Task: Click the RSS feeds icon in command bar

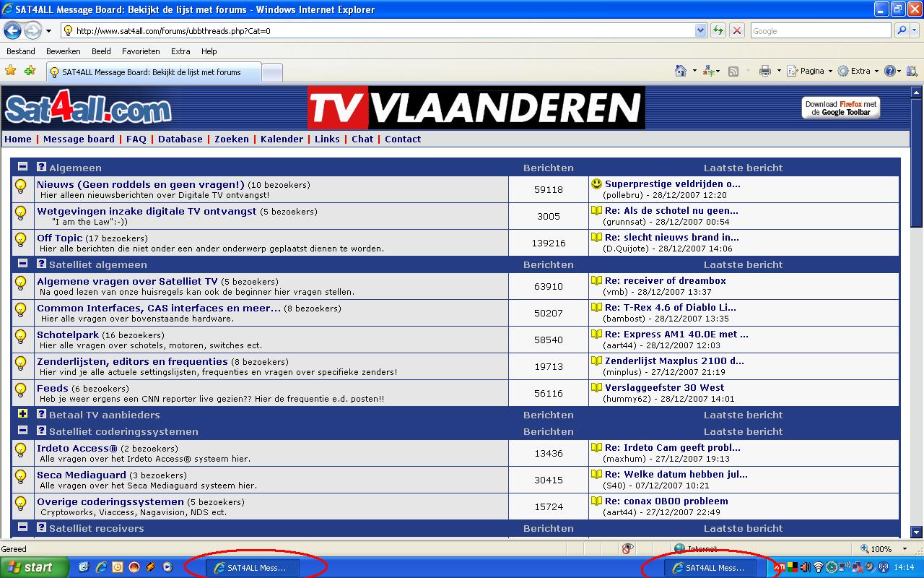Action: click(733, 71)
